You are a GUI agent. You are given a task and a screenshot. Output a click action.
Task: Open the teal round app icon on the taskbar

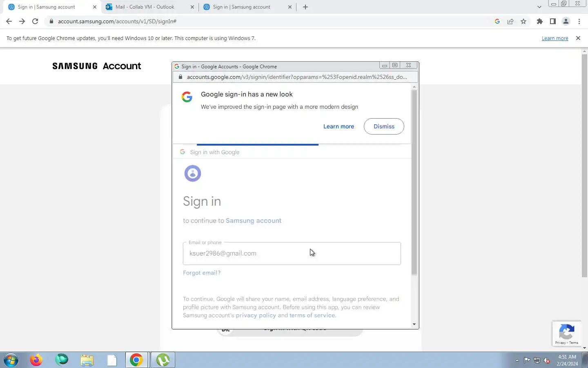tap(62, 360)
